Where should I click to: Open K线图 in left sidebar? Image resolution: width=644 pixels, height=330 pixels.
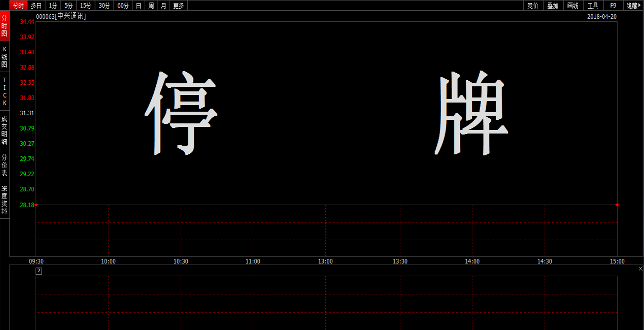pyautogui.click(x=5, y=57)
